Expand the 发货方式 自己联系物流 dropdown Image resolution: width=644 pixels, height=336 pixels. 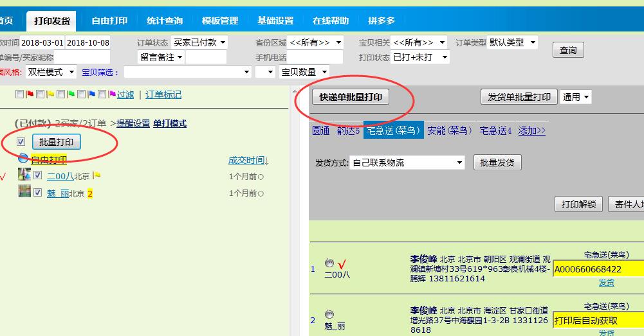[x=407, y=163]
